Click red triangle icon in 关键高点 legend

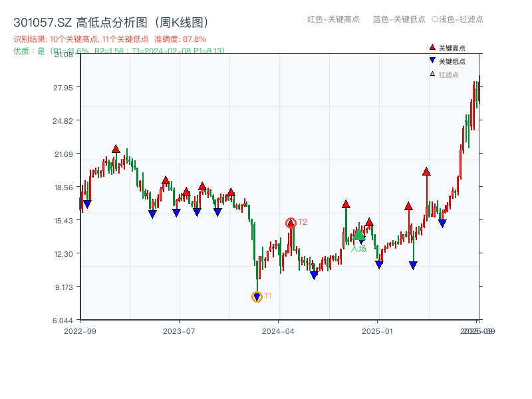(432, 48)
